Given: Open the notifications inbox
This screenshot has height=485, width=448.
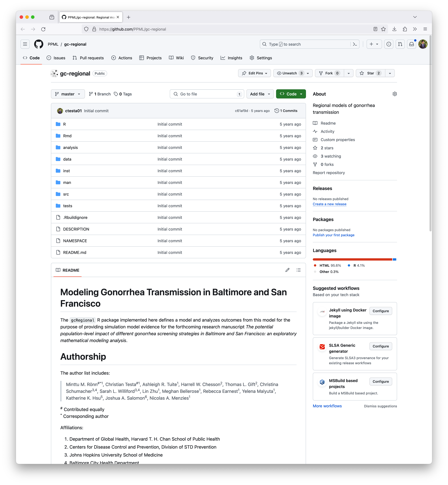Looking at the screenshot, I should pos(411,44).
